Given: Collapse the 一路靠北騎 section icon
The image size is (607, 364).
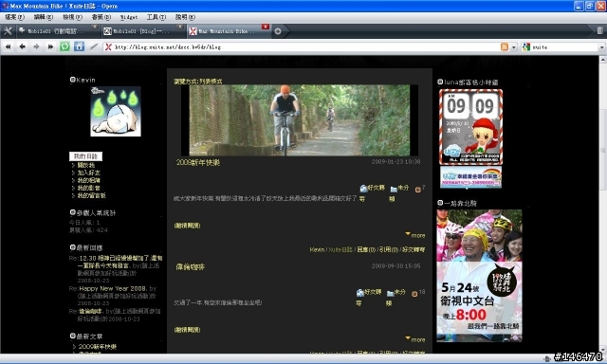Looking at the screenshot, I should coord(440,203).
